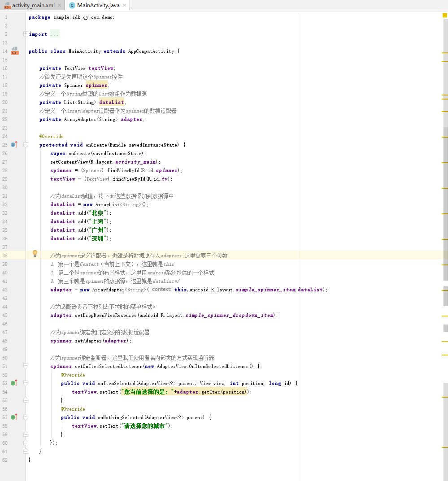The image size is (448, 481).
Task: Click the activity_main layout reference
Action: [135, 162]
